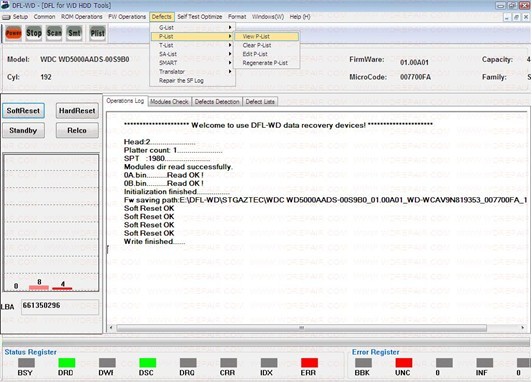Start a scan with the Scan icon
Screen dimensions: 532x382
click(x=54, y=33)
